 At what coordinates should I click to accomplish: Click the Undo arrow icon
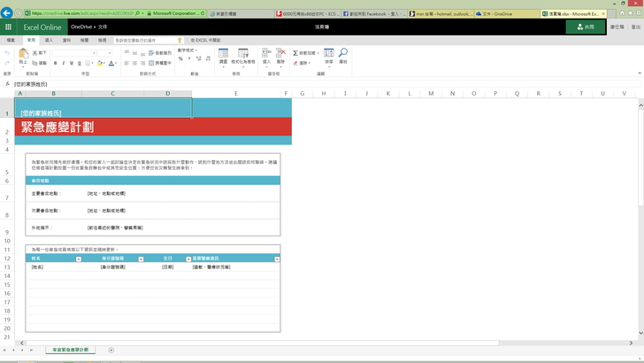coord(7,53)
